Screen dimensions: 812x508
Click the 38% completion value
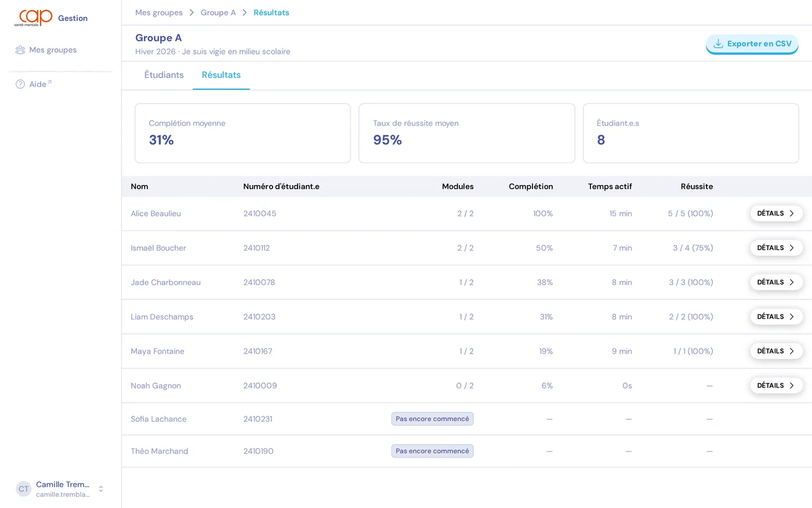pos(545,282)
